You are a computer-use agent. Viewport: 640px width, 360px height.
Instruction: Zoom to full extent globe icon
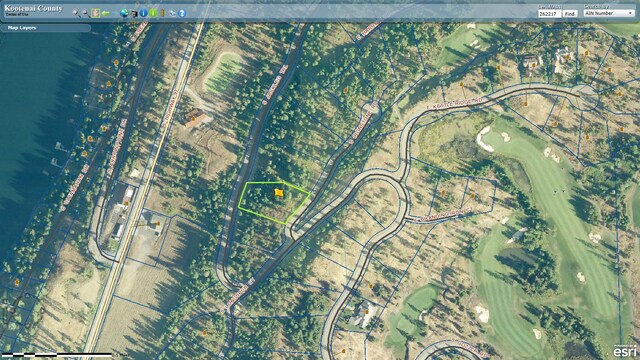click(x=124, y=13)
